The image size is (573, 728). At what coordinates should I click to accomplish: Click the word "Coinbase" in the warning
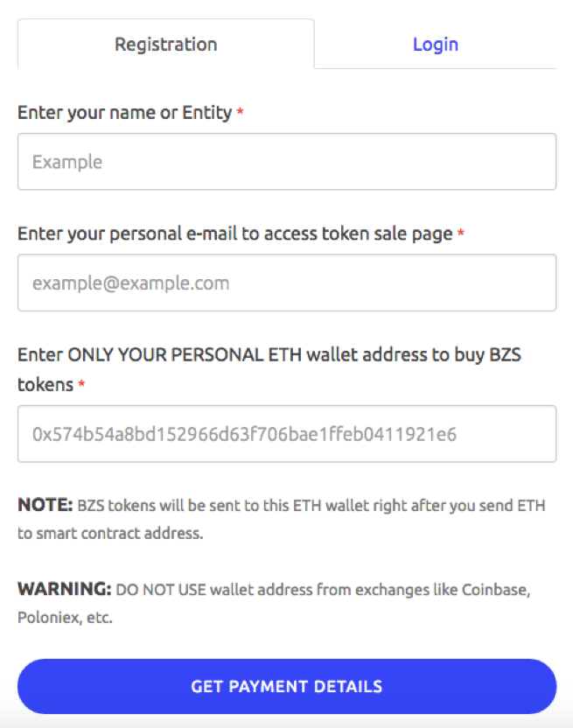497,590
